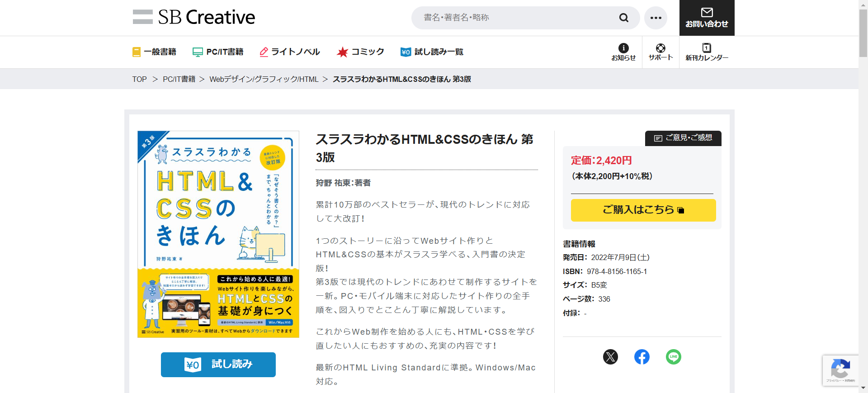Click the ご購入はこちら purchase button
Image resolution: width=868 pixels, height=393 pixels.
pyautogui.click(x=643, y=210)
